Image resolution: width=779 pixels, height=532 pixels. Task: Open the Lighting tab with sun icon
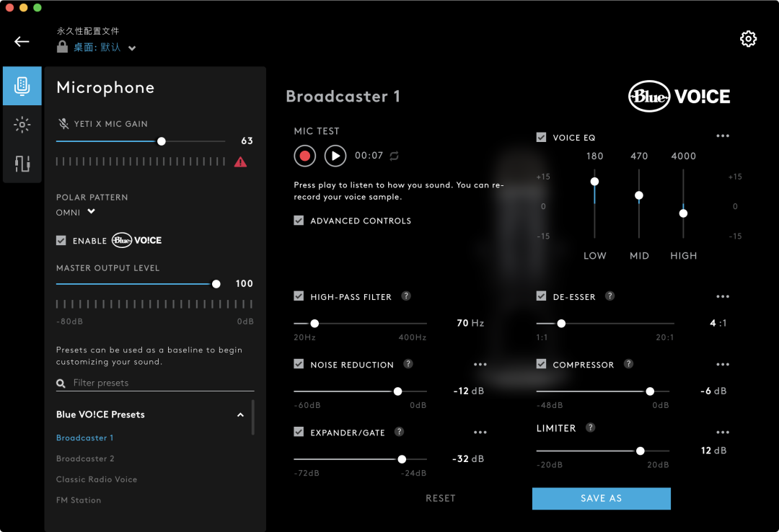pyautogui.click(x=22, y=125)
